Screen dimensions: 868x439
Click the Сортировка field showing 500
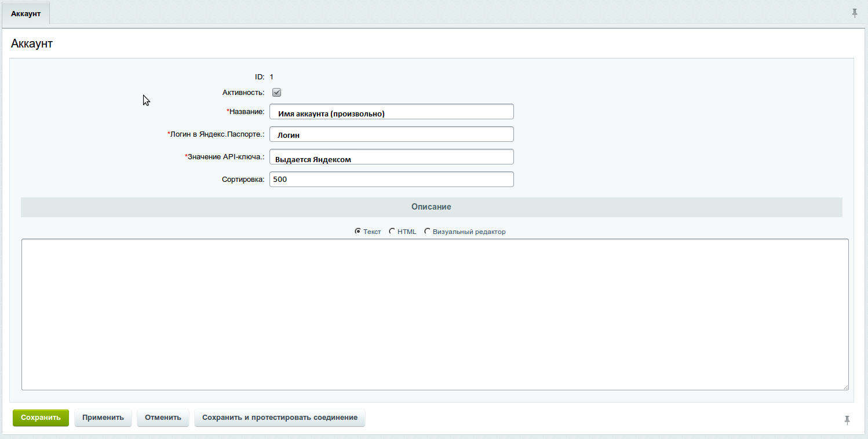pos(391,179)
